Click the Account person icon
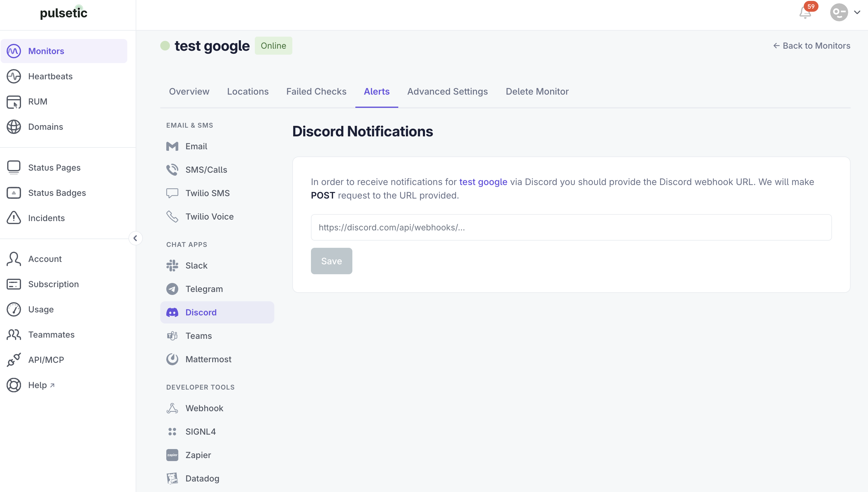Viewport: 868px width, 492px height. point(14,259)
